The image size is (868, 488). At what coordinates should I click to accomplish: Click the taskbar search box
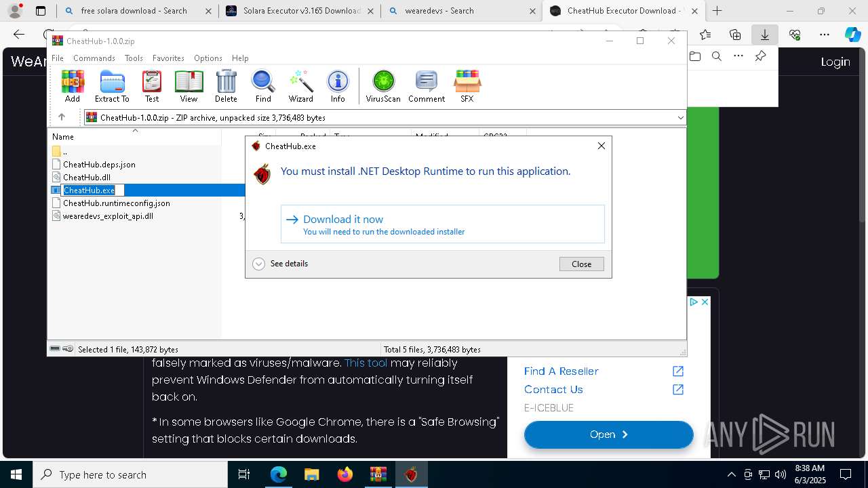pos(130,474)
